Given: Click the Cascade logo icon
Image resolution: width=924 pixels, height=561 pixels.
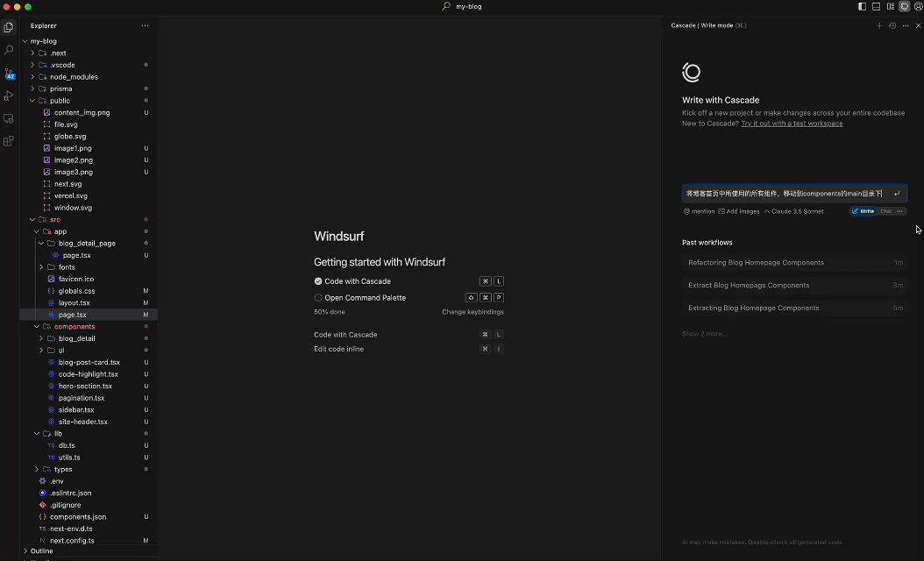Looking at the screenshot, I should coord(691,73).
